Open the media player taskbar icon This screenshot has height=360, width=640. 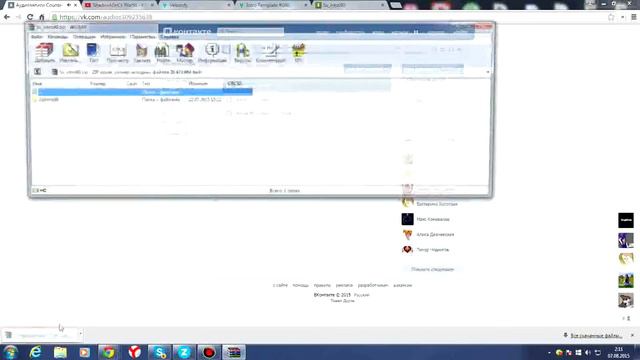84,352
